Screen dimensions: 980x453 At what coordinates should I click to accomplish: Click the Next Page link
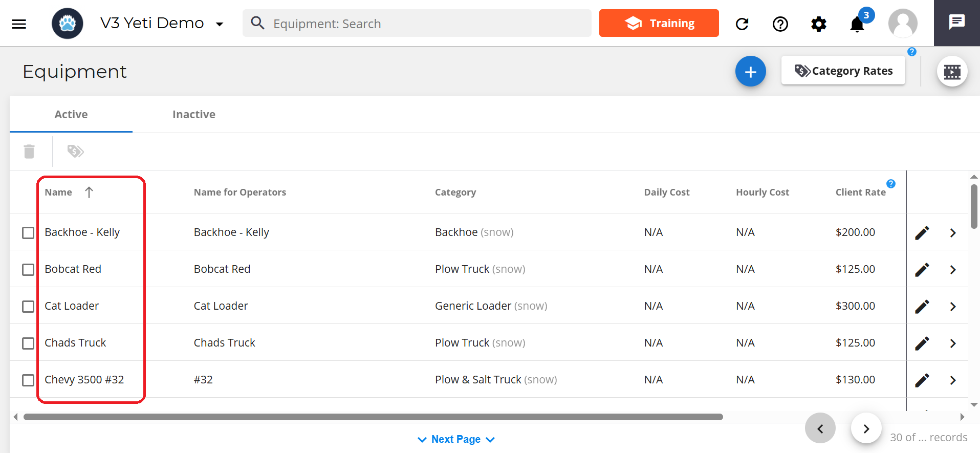455,439
